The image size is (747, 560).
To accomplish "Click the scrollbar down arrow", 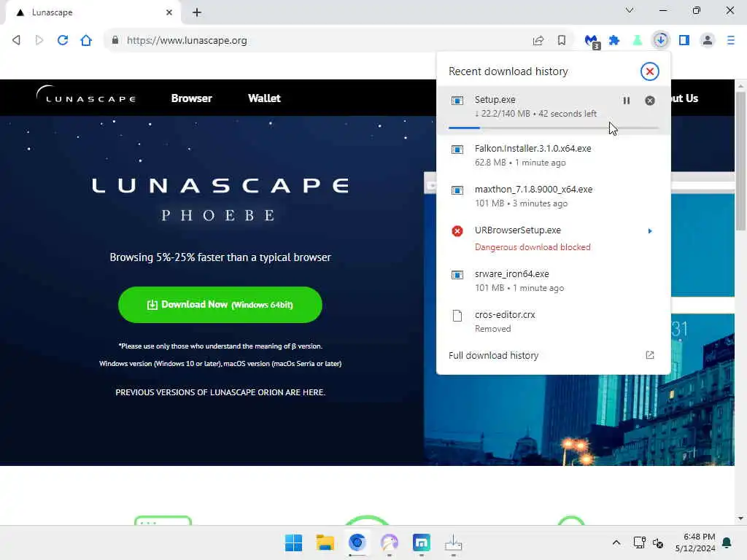I will [x=740, y=518].
